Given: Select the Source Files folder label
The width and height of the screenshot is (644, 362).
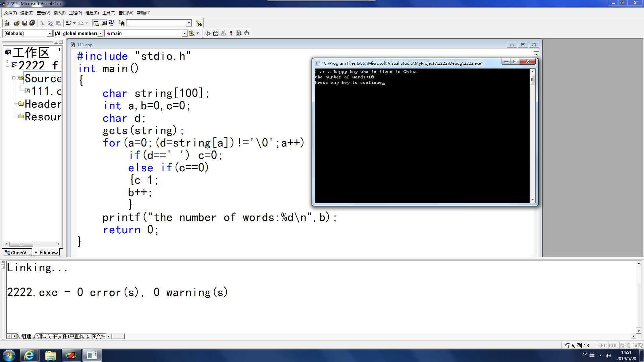Looking at the screenshot, I should click(43, 78).
